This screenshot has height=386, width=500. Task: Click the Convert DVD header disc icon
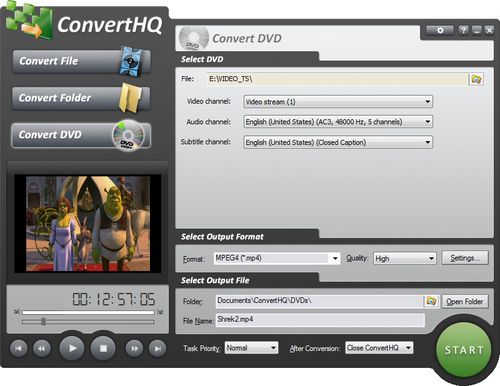pos(193,38)
